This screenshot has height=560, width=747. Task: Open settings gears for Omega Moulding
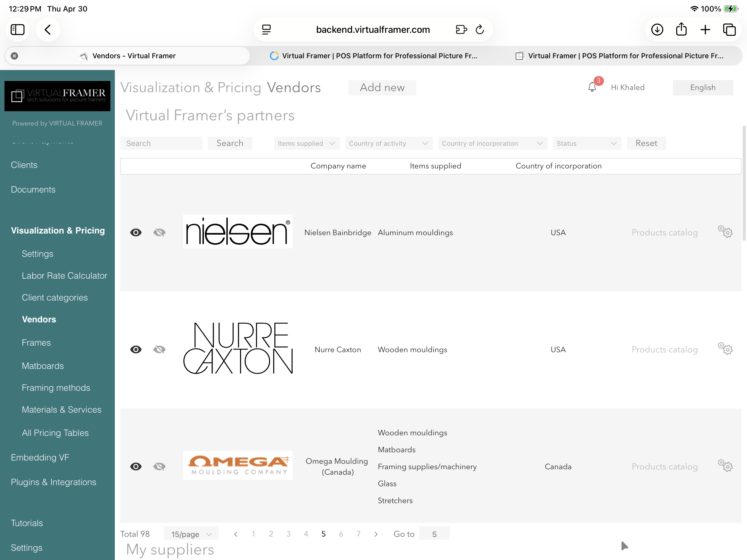pos(725,465)
